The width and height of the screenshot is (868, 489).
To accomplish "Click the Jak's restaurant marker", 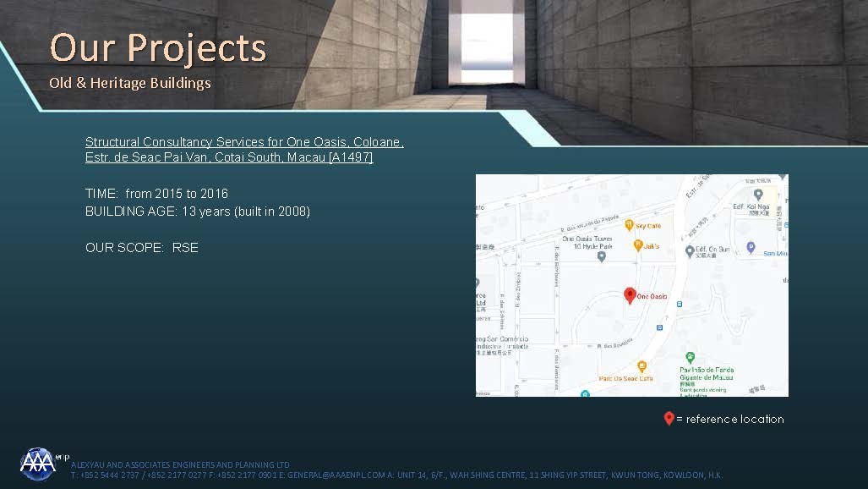I will (x=638, y=245).
